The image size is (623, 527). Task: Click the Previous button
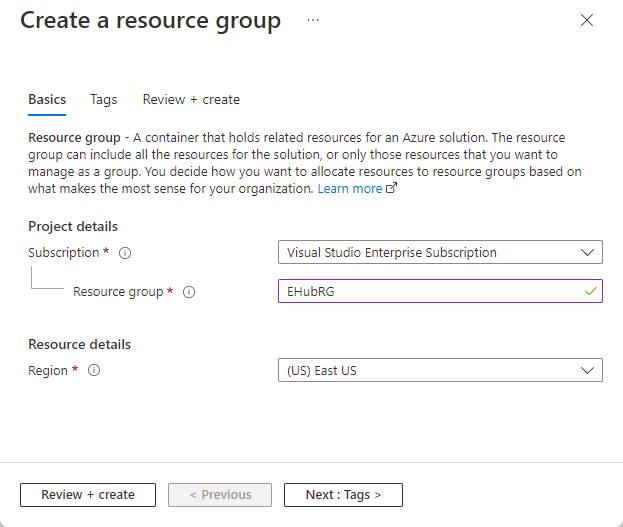tap(220, 495)
